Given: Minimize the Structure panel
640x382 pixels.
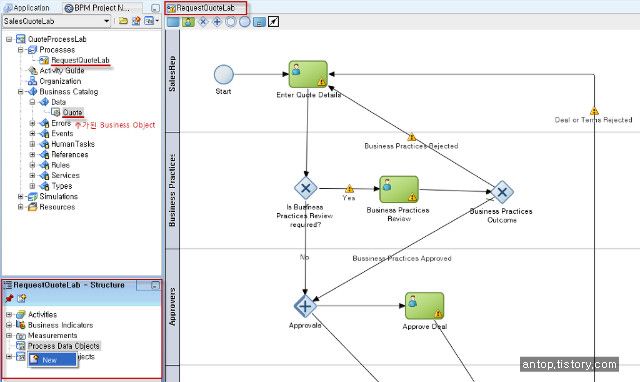Looking at the screenshot, I should click(155, 285).
